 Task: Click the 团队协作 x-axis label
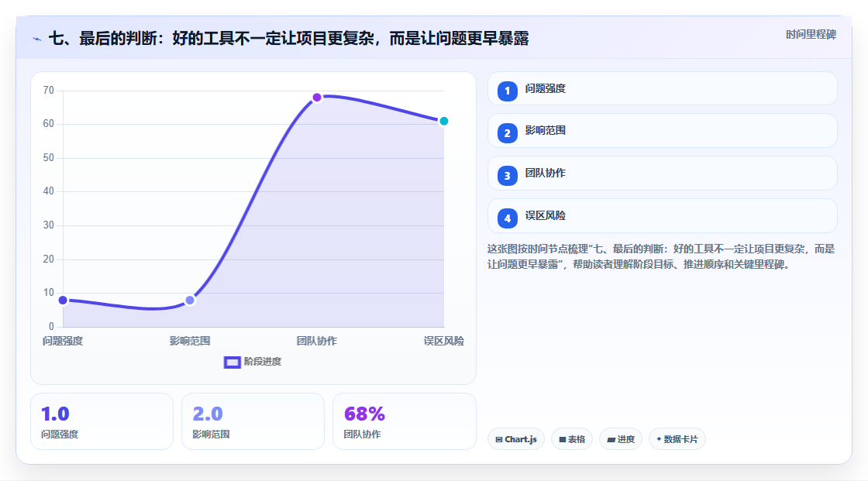pos(317,341)
